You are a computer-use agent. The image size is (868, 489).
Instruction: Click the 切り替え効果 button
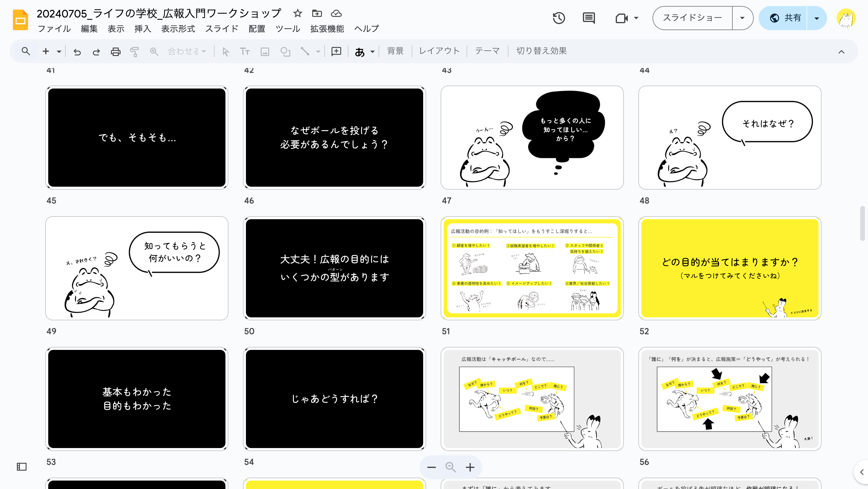point(542,51)
